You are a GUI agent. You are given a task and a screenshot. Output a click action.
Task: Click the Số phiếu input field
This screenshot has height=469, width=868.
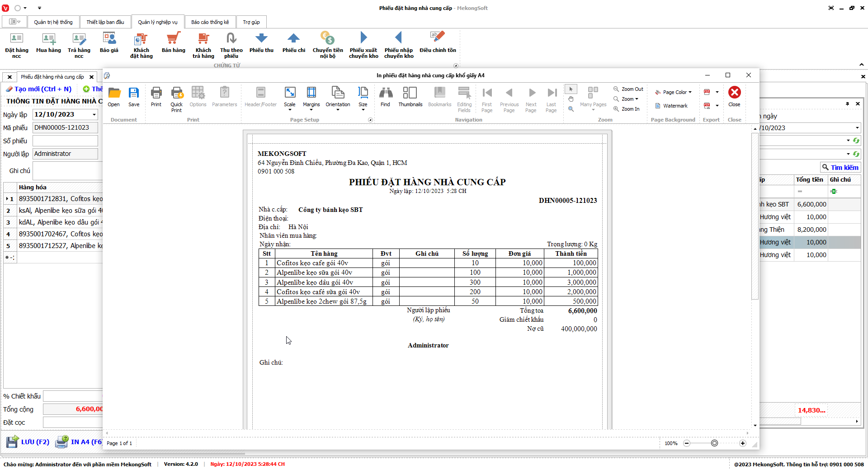coord(65,141)
